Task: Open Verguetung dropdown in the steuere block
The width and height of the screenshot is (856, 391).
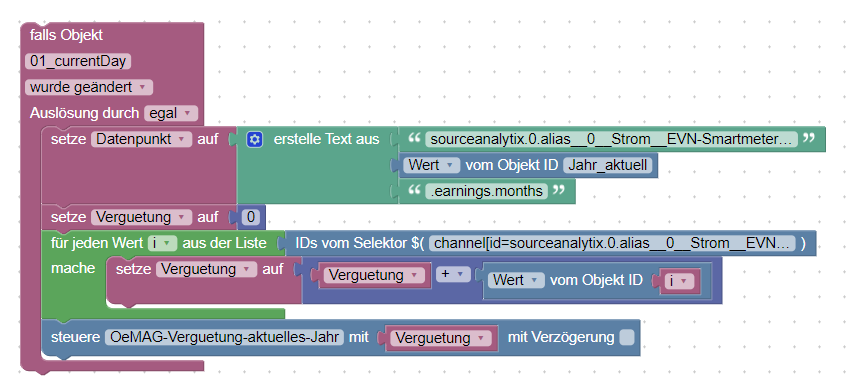Action: point(441,338)
